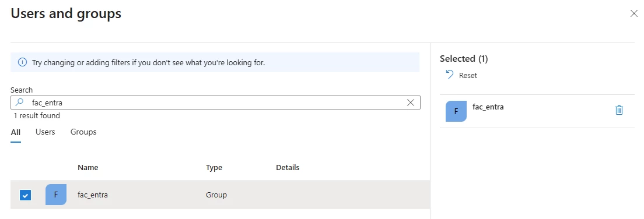Click into the fac_entra search field

click(215, 103)
